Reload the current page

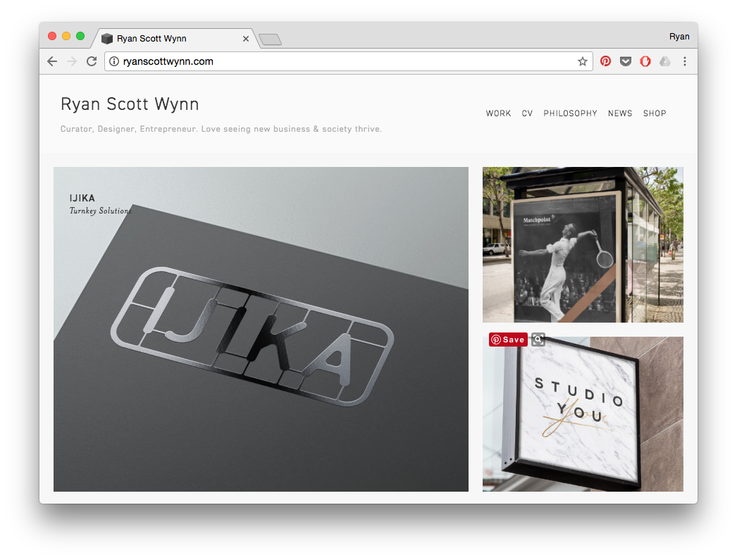click(x=91, y=61)
